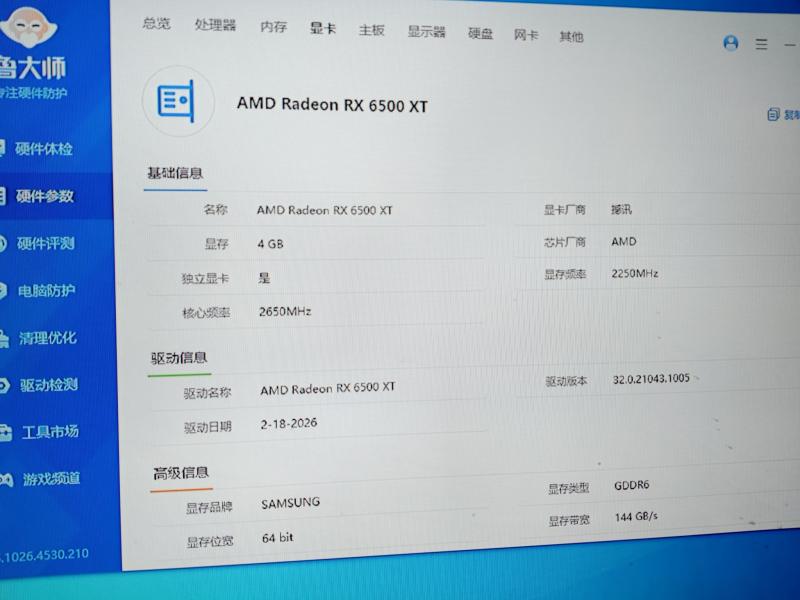
Task: Switch to the 硬盘 tab
Action: pos(480,33)
